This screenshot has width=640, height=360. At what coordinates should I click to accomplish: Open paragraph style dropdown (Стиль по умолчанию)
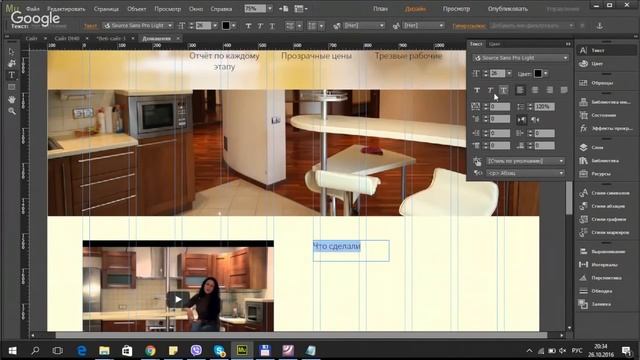[525, 161]
